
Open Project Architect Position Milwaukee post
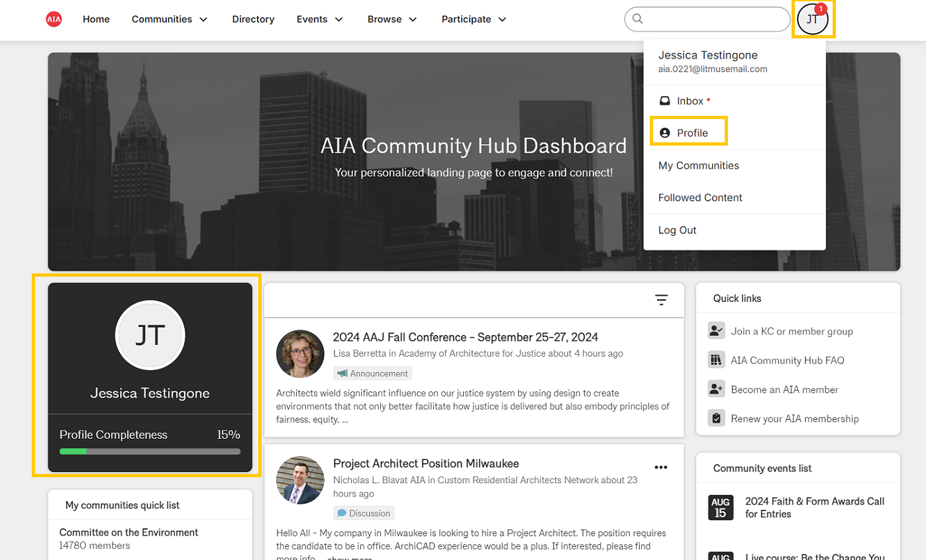pos(426,463)
